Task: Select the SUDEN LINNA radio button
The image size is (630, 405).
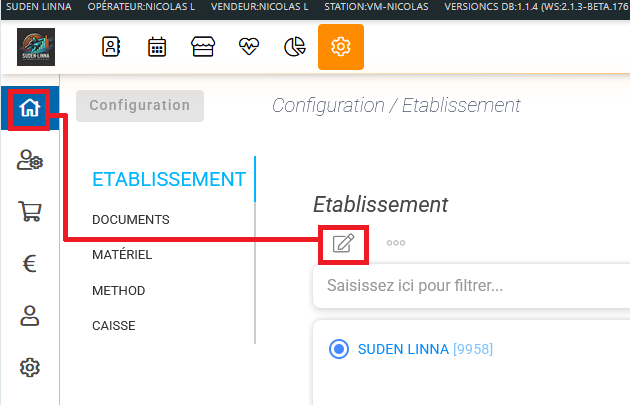Action: 339,349
